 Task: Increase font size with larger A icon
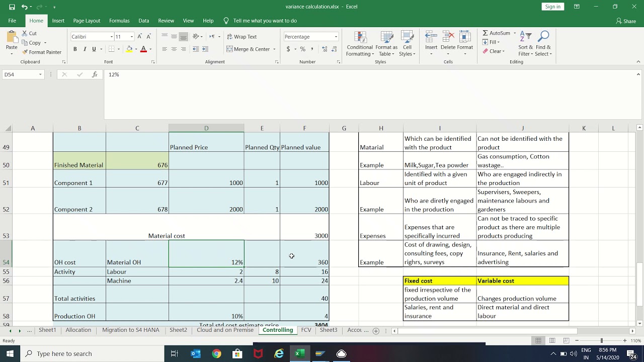(x=139, y=37)
